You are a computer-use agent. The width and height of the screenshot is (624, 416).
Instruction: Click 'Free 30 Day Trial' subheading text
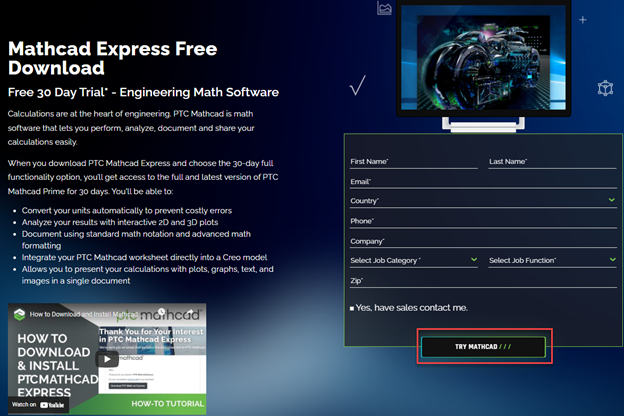click(x=58, y=92)
